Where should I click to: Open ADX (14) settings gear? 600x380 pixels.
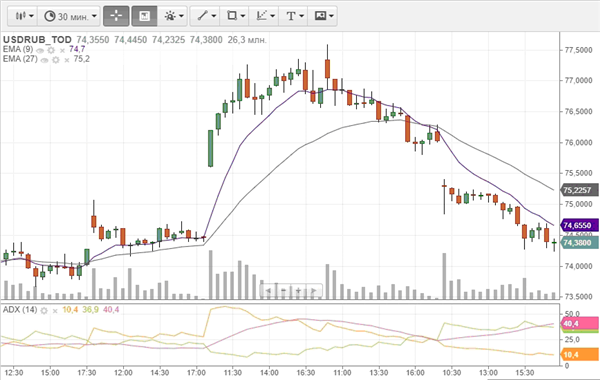(x=44, y=310)
